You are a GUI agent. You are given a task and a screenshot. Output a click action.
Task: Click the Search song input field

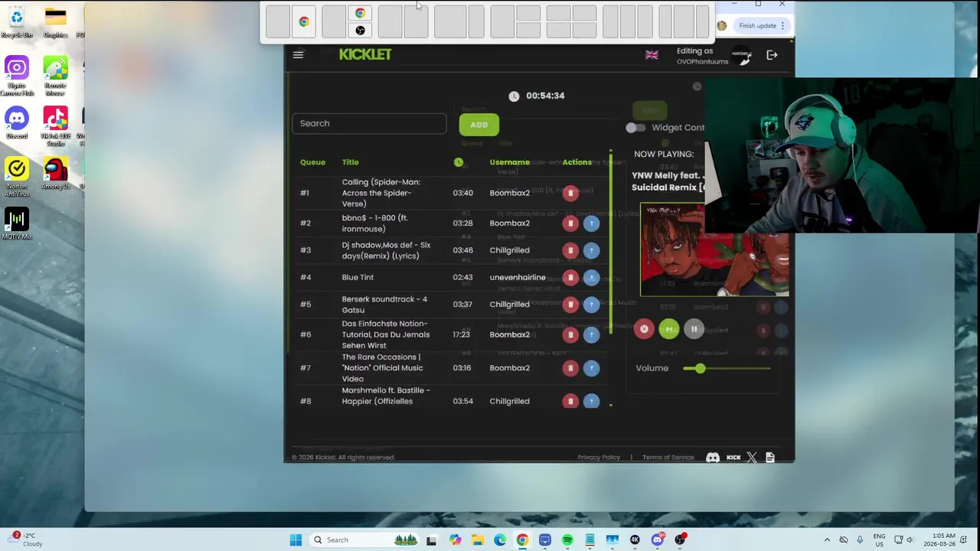(369, 123)
